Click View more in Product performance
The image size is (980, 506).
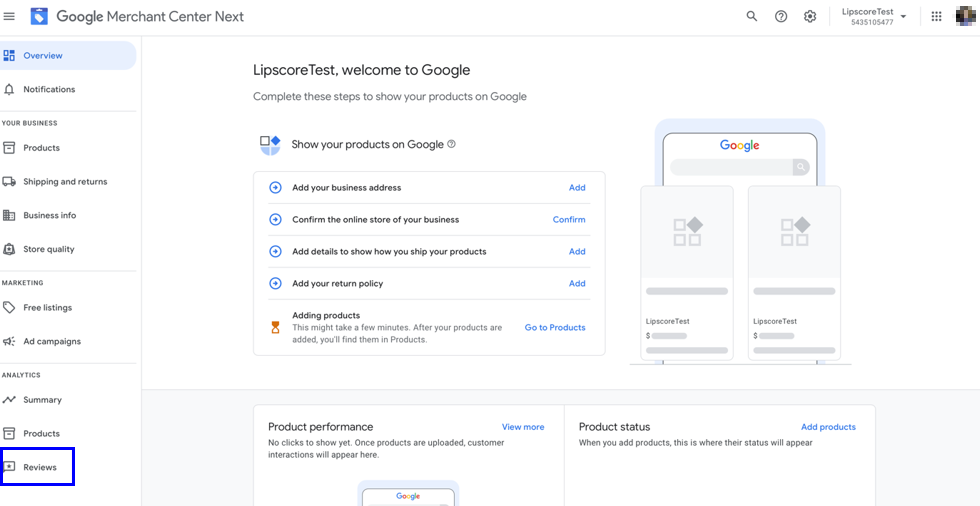pyautogui.click(x=523, y=427)
